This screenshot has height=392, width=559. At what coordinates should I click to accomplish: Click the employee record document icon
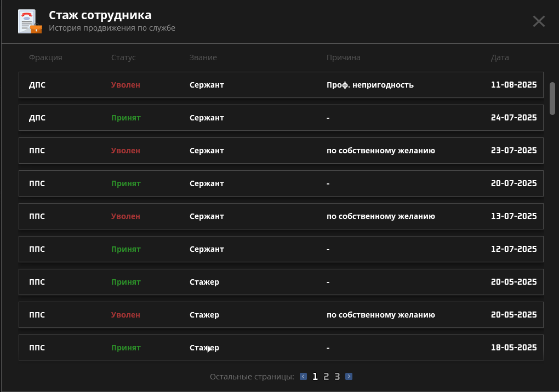coord(29,21)
